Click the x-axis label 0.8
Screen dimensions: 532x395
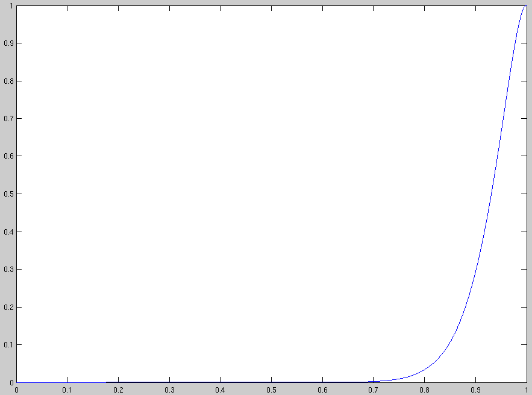[x=424, y=390]
